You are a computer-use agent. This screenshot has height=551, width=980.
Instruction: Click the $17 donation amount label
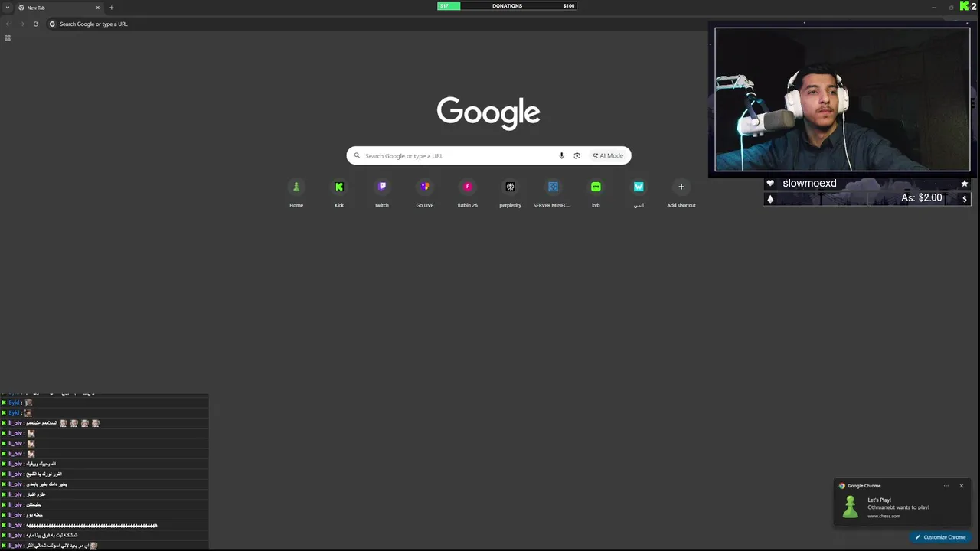click(x=444, y=6)
